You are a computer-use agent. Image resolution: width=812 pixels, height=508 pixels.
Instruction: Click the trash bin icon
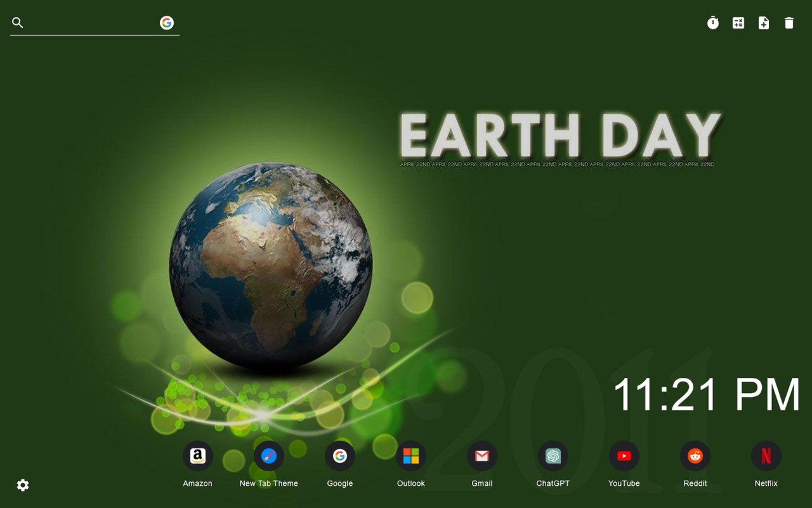(789, 23)
